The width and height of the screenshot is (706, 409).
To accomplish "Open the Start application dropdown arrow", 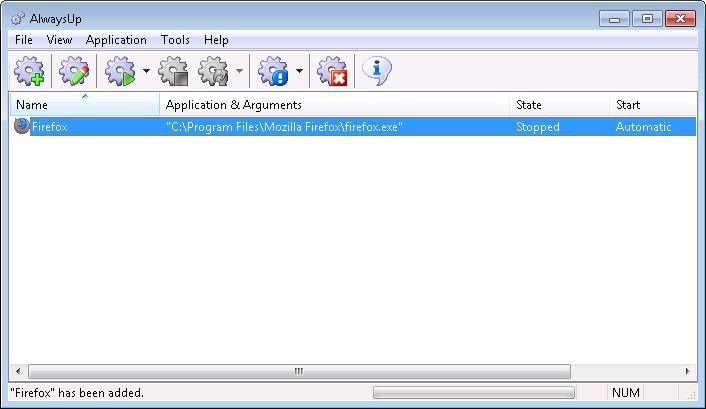I will (146, 71).
